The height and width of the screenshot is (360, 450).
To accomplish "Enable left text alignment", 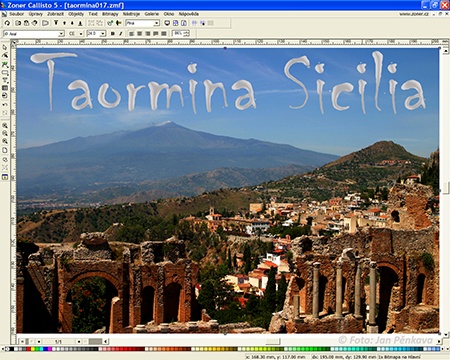I will tap(132, 34).
